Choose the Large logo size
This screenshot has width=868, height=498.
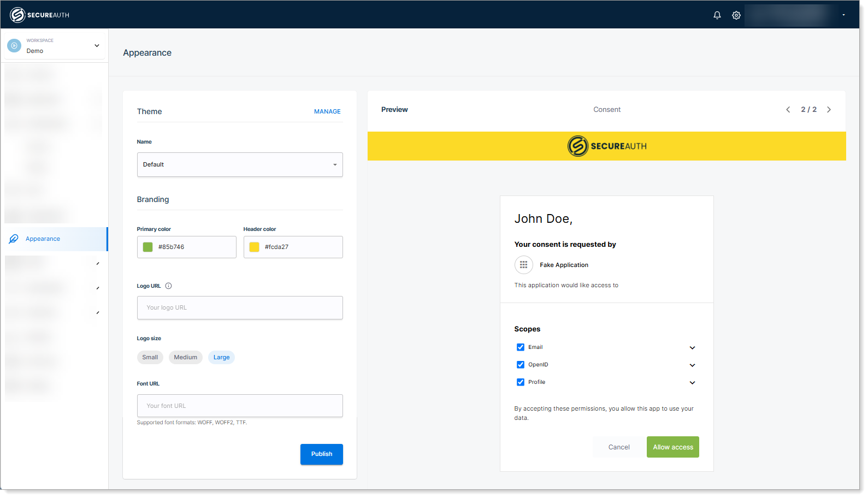[x=221, y=358]
